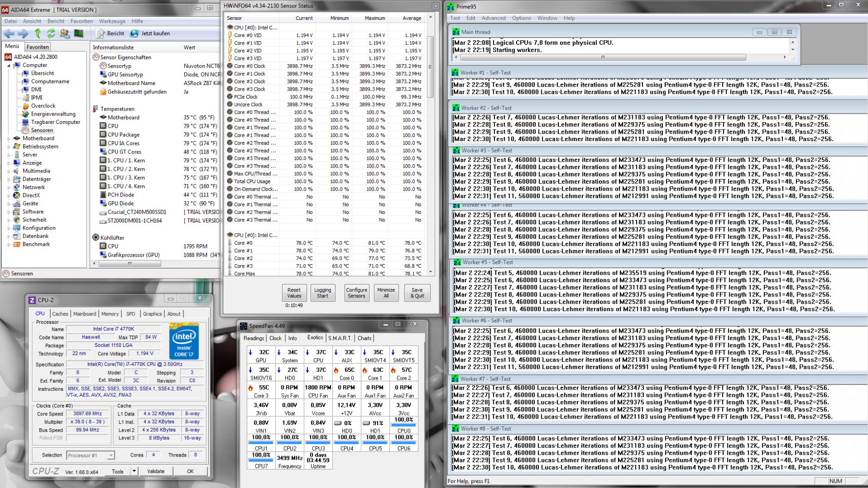The image size is (868, 488).
Task: Open the Werkzeuge menu in AIDA64
Action: click(112, 21)
